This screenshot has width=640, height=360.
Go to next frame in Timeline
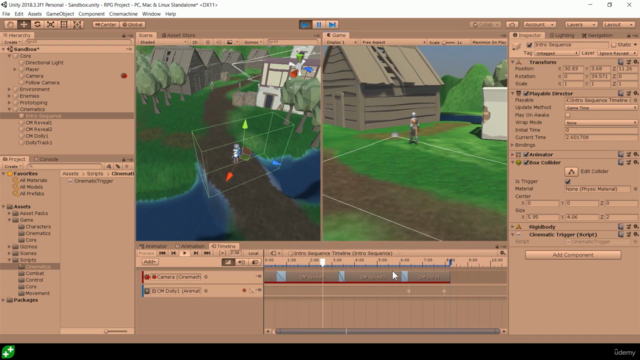point(196,253)
